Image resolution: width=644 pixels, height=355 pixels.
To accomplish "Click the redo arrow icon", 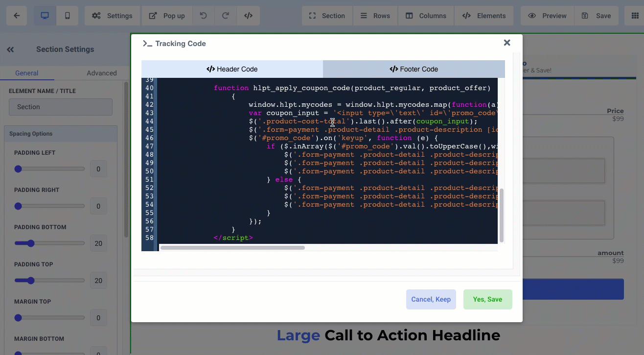I will point(226,16).
